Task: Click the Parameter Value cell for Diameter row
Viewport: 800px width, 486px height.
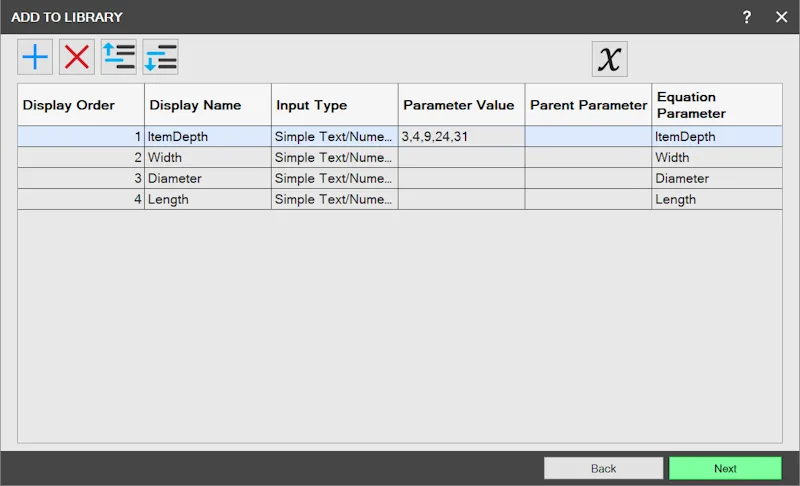Action: point(462,178)
